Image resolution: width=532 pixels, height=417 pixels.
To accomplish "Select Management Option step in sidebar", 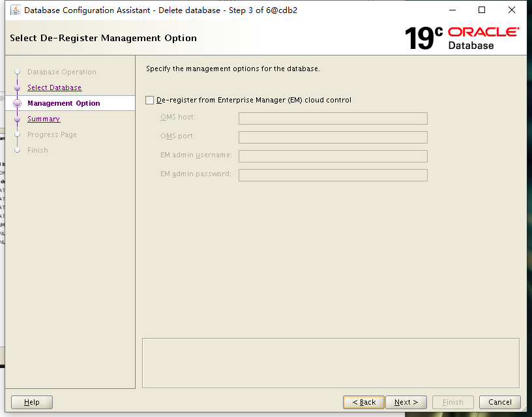I will (x=64, y=103).
